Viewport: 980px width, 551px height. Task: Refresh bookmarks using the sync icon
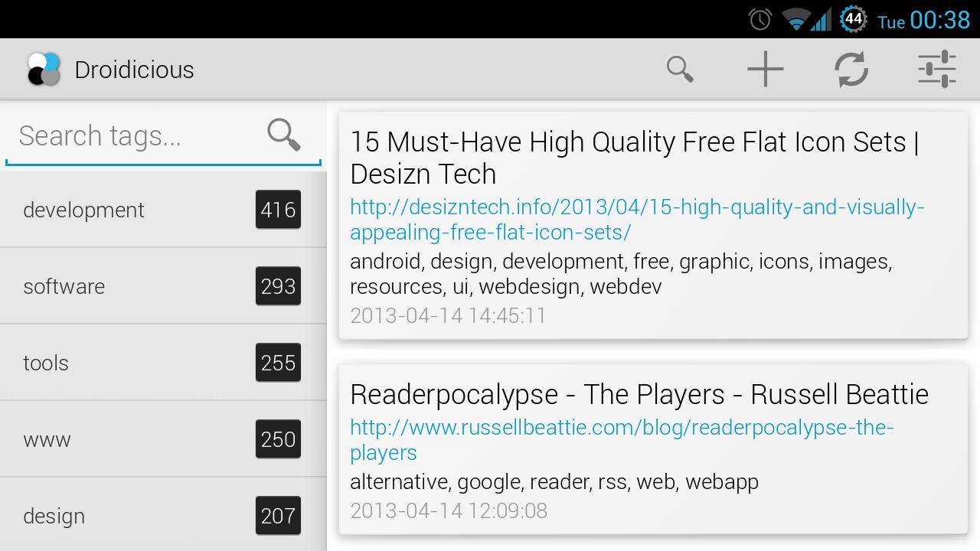click(x=851, y=68)
